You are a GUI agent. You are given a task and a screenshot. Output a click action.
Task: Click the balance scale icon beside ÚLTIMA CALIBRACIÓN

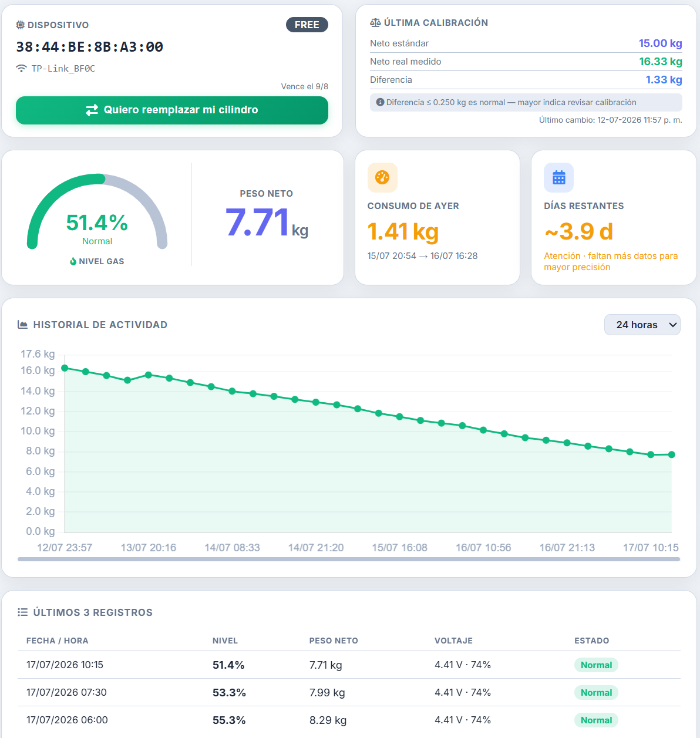tap(375, 23)
